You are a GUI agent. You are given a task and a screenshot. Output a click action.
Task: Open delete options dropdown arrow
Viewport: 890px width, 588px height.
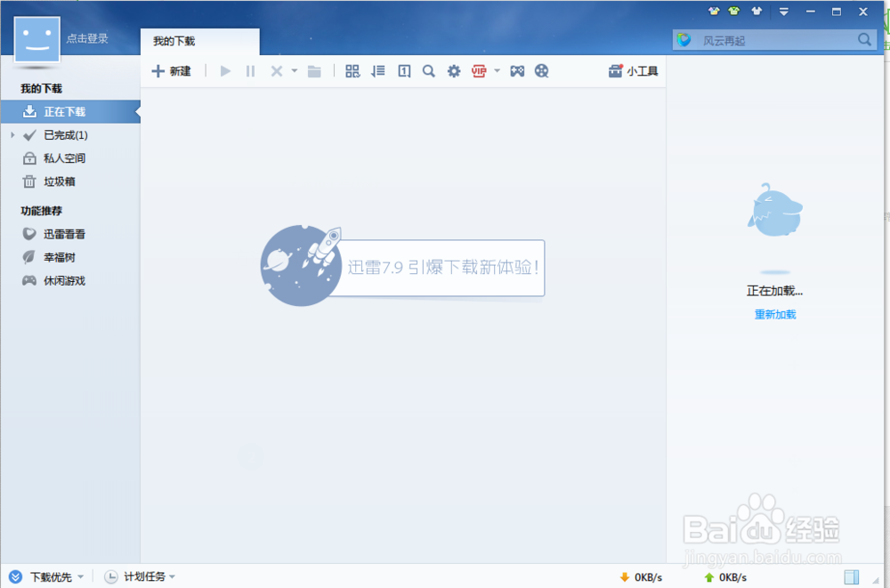pos(294,71)
